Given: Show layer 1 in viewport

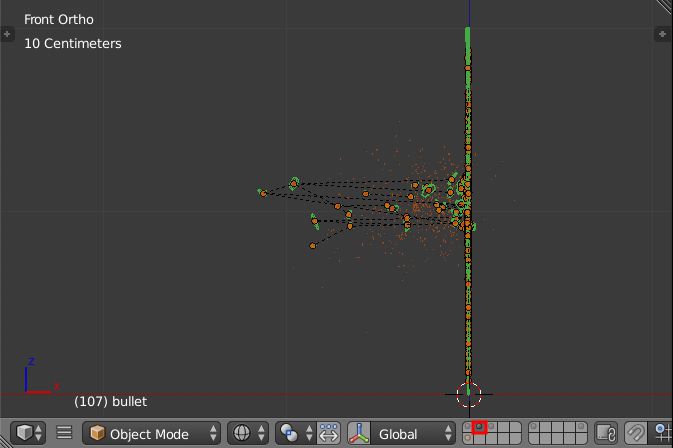Looking at the screenshot, I should click(x=467, y=427).
